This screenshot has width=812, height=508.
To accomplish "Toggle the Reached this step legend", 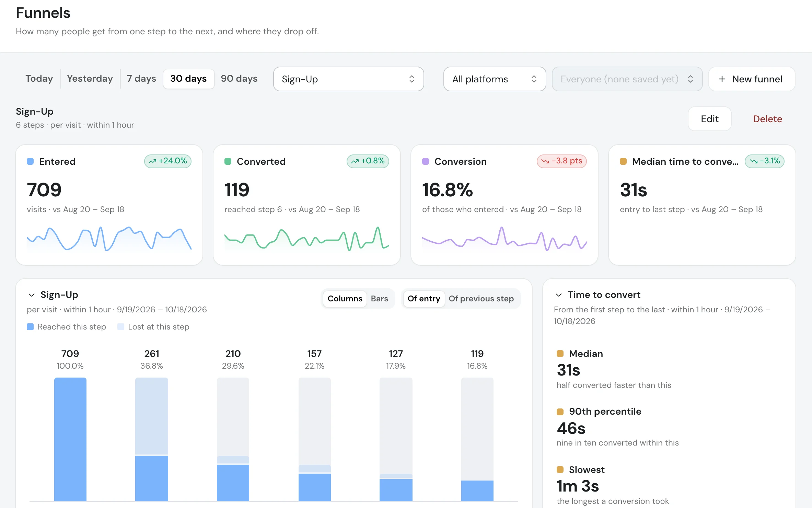I will pos(67,327).
